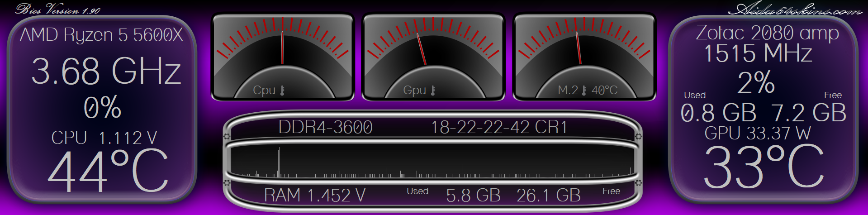The width and height of the screenshot is (868, 215).
Task: Select the Zotac 2080 amp title
Action: click(x=767, y=33)
